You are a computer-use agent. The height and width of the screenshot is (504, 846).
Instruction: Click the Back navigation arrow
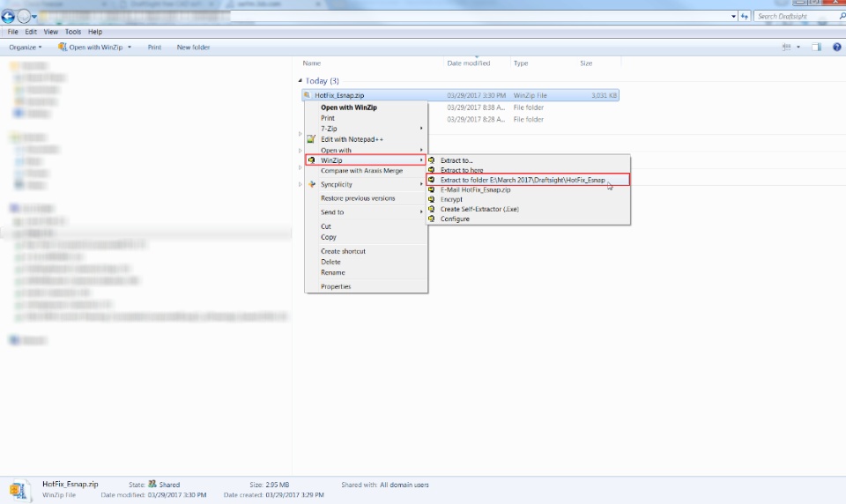8,16
